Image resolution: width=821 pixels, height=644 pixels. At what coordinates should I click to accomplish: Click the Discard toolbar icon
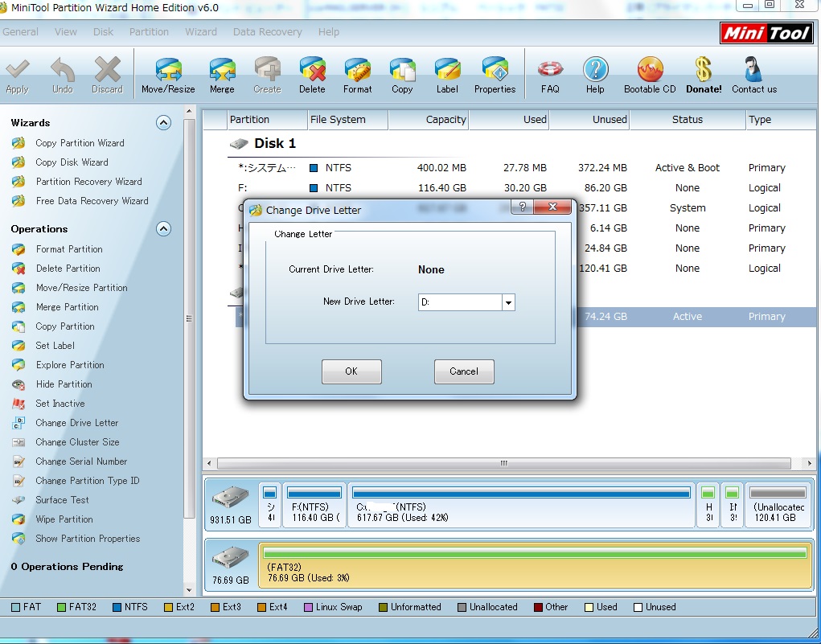coord(107,70)
